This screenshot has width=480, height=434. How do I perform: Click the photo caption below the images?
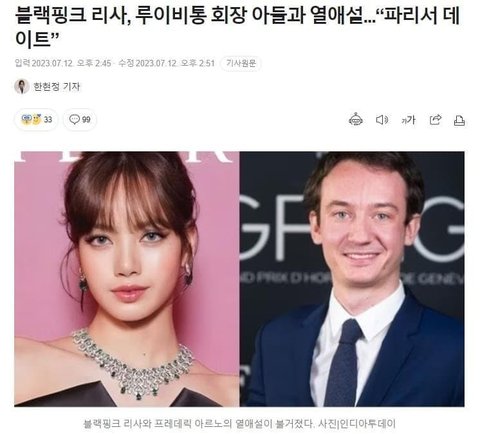pyautogui.click(x=239, y=424)
